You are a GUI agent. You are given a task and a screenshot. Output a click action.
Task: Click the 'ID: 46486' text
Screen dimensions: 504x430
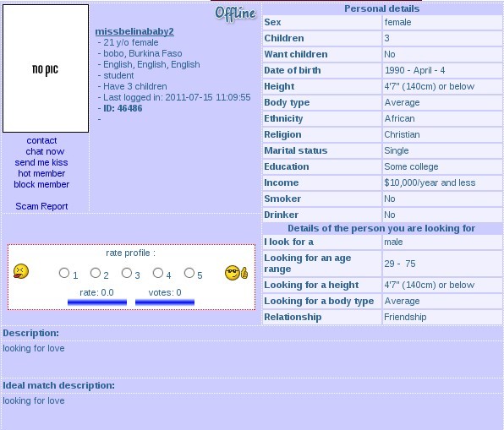click(123, 108)
